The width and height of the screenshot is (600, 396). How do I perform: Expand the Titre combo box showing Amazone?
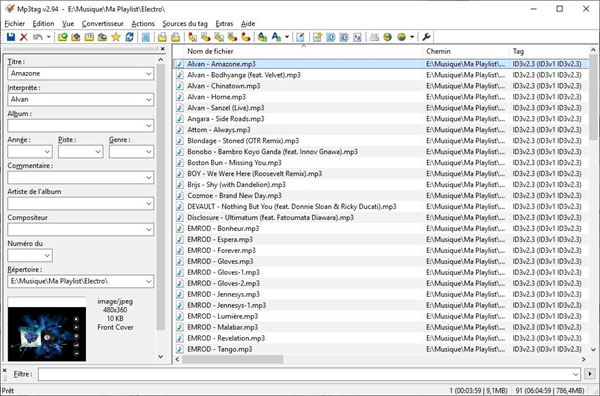click(149, 73)
